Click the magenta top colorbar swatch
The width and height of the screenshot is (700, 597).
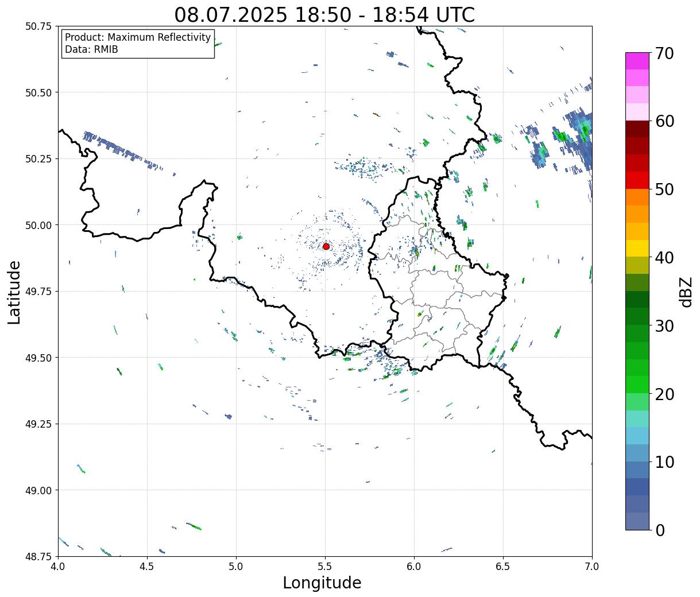coord(637,61)
